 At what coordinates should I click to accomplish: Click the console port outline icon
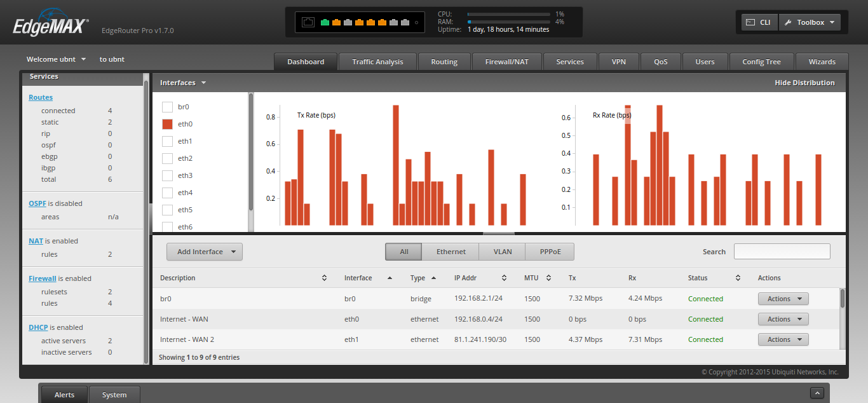308,22
